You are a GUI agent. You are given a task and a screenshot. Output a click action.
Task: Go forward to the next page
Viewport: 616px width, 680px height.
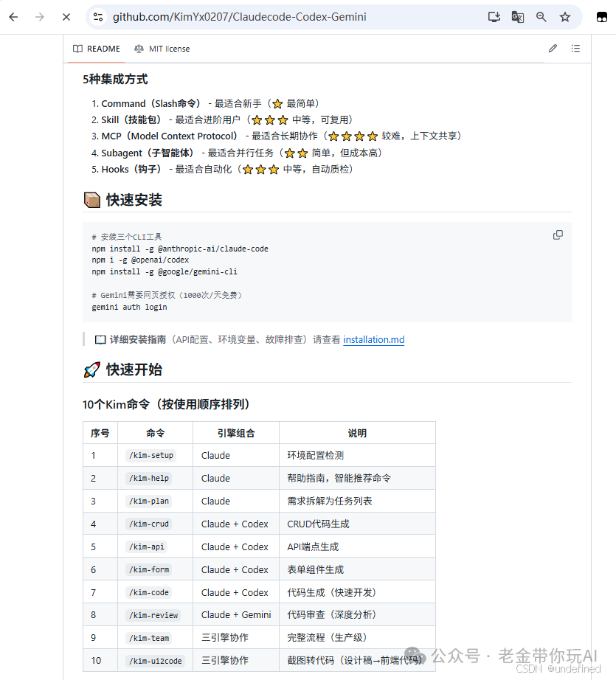coord(40,17)
